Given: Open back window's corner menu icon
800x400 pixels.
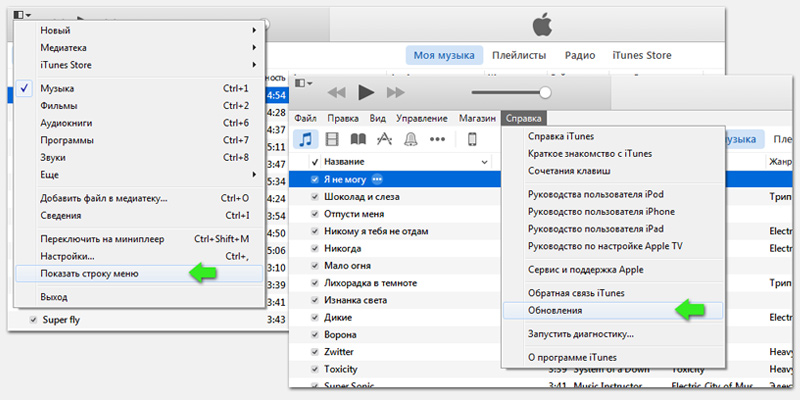Looking at the screenshot, I should (22, 15).
